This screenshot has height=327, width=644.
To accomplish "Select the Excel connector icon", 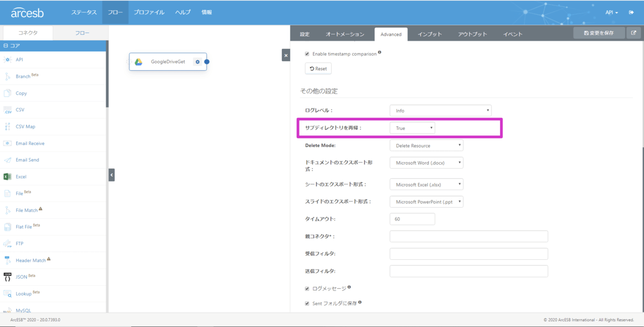I will (x=8, y=177).
